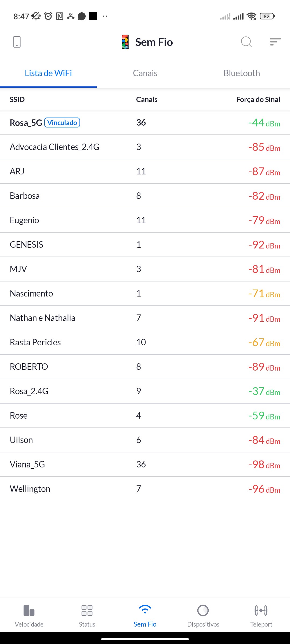Select the Rasta Pericles network row

coord(145,342)
